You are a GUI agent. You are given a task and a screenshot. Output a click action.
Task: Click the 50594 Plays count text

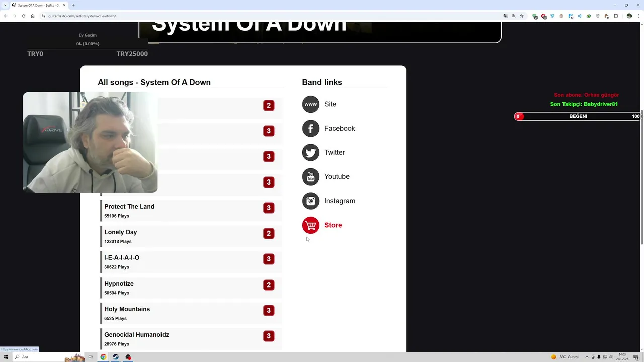[x=117, y=293]
